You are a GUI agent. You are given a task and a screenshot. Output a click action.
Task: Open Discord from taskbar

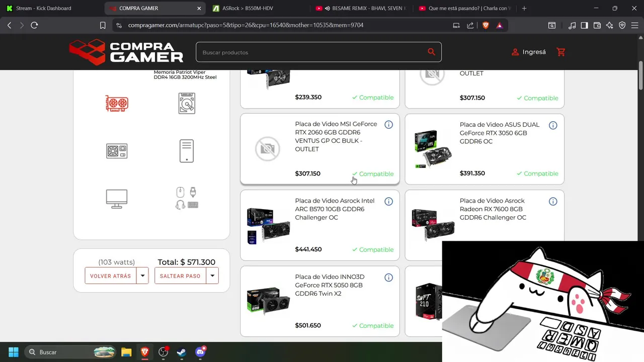coord(200,351)
